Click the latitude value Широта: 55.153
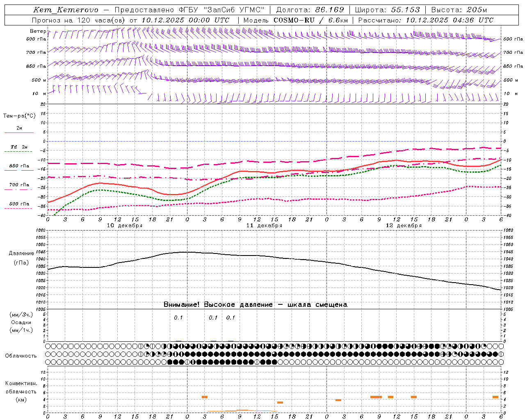Viewport: 525px width, 420px height. 388,10
